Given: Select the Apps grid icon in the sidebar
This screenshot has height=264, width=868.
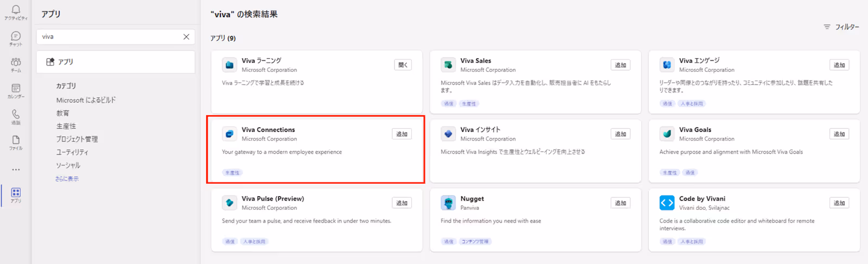Looking at the screenshot, I should pyautogui.click(x=16, y=192).
